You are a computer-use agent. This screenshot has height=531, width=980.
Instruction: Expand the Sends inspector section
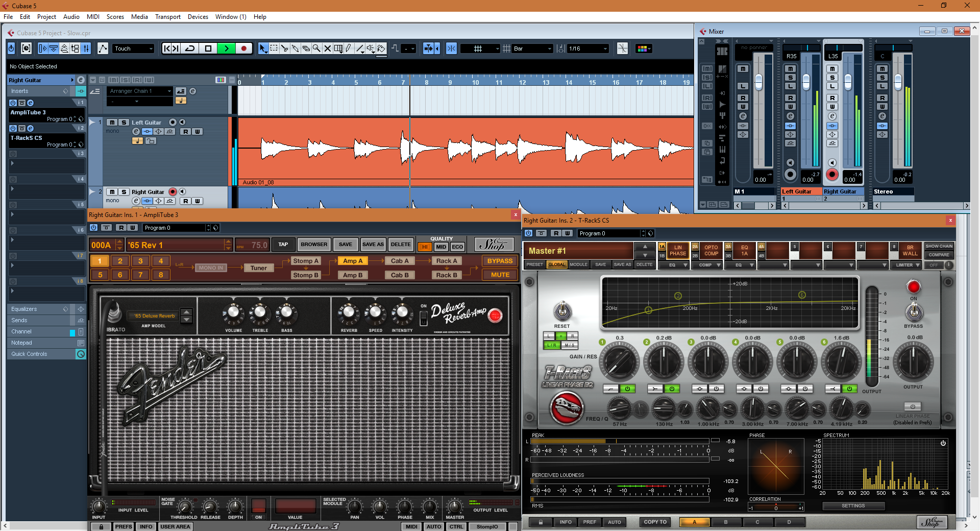[x=46, y=320]
